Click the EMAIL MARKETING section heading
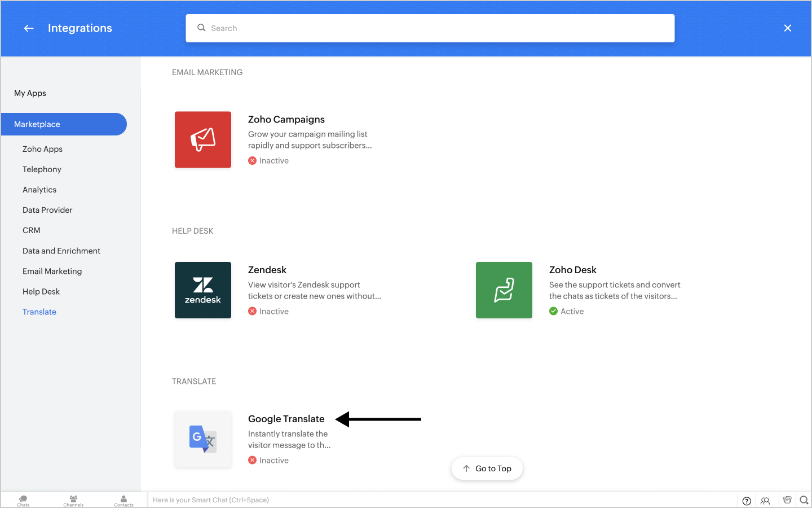 (208, 72)
